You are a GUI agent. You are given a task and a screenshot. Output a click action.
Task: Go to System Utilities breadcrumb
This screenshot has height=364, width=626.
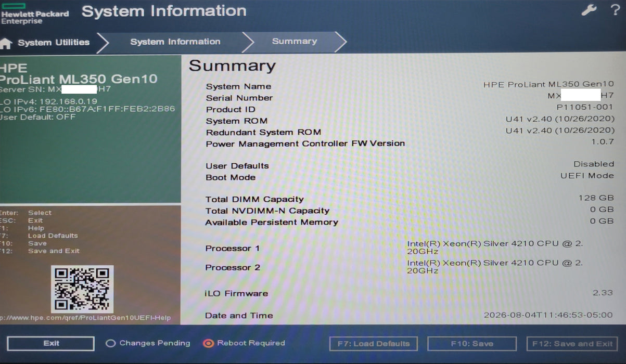click(x=54, y=43)
